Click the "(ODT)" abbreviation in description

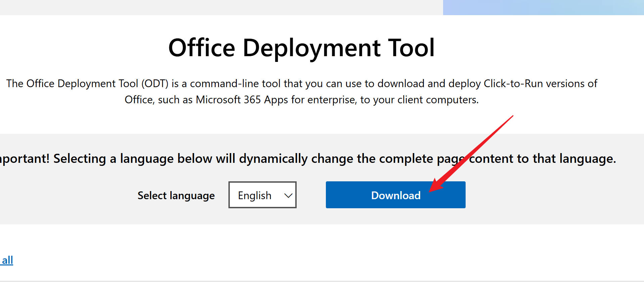click(155, 83)
